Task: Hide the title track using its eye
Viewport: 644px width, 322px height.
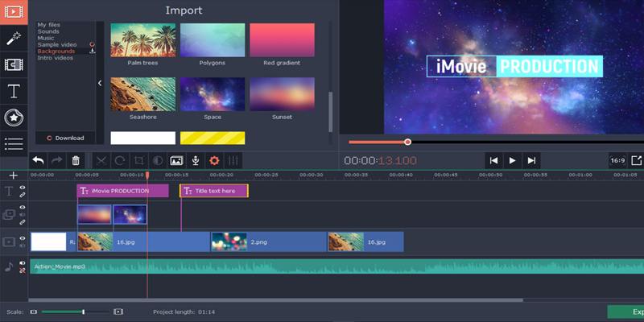Action: pos(23,188)
